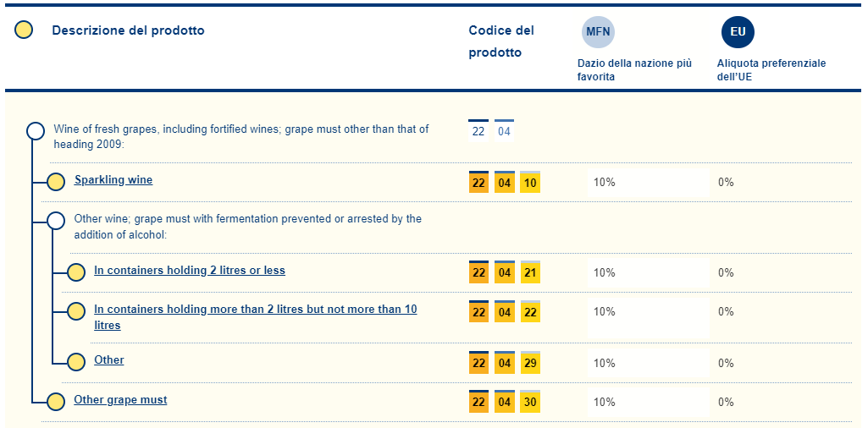Expand the Sparkling wine tree node
This screenshot has height=428, width=868.
coord(56,182)
